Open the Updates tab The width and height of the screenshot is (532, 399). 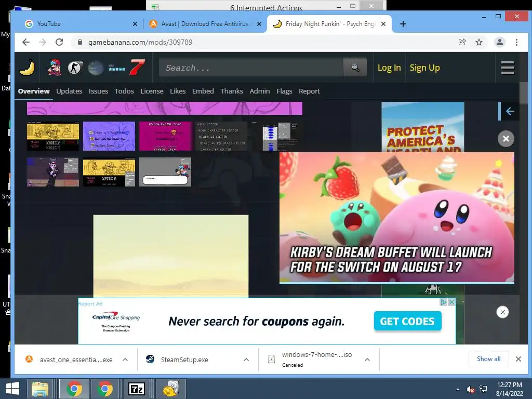click(x=69, y=91)
